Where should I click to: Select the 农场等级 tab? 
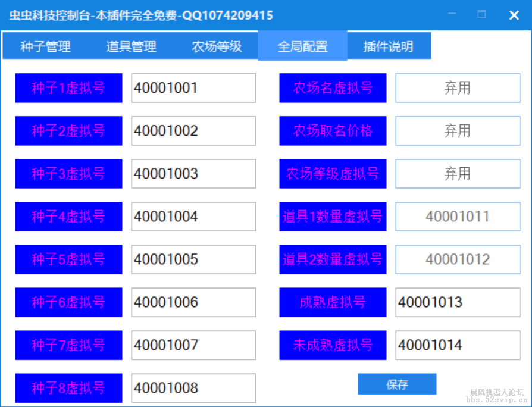[216, 45]
